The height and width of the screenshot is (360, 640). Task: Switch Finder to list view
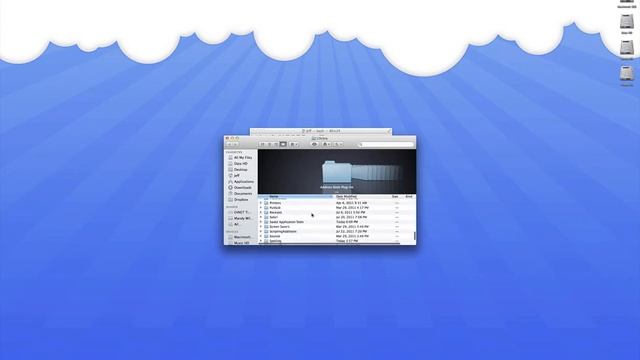(x=269, y=144)
